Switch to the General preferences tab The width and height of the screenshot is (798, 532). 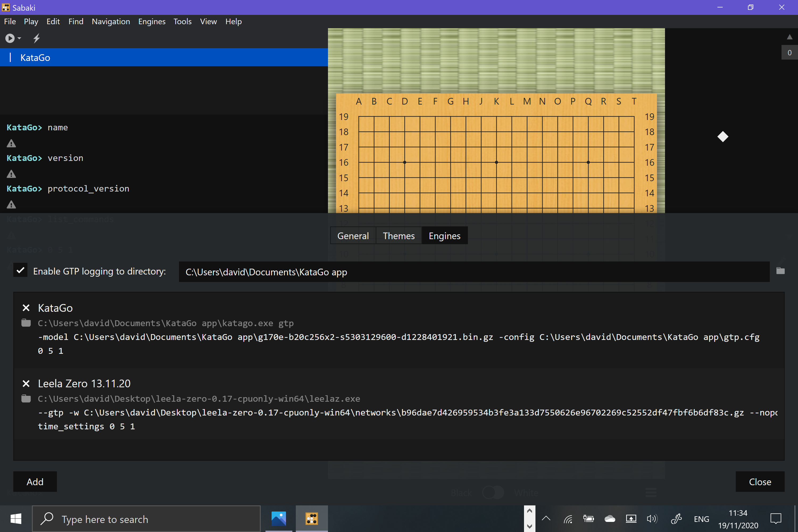[x=353, y=235]
